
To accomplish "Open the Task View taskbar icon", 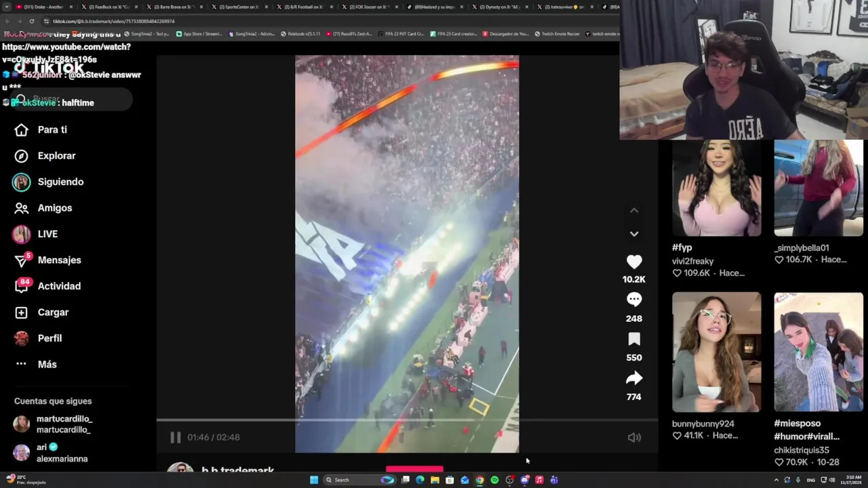I will [405, 480].
